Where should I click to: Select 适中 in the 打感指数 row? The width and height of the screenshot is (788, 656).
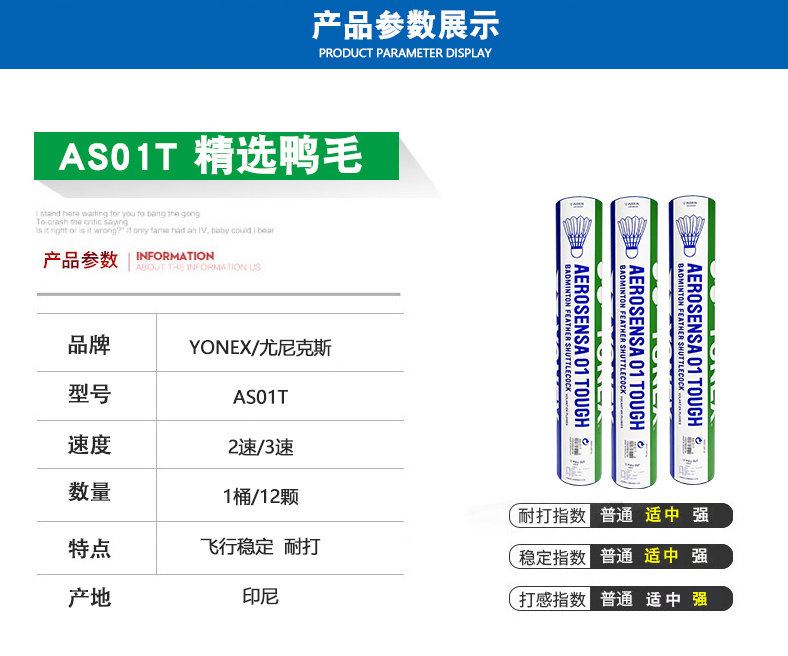(663, 599)
